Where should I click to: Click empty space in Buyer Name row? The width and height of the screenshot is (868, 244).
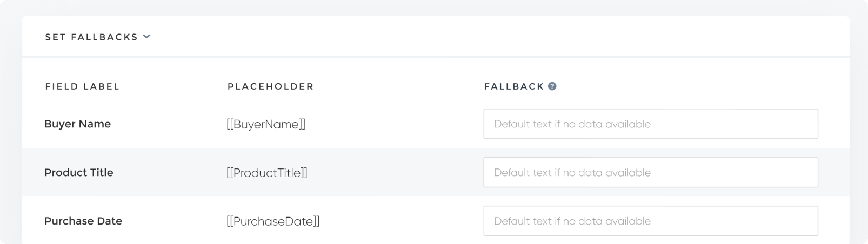pyautogui.click(x=395, y=124)
